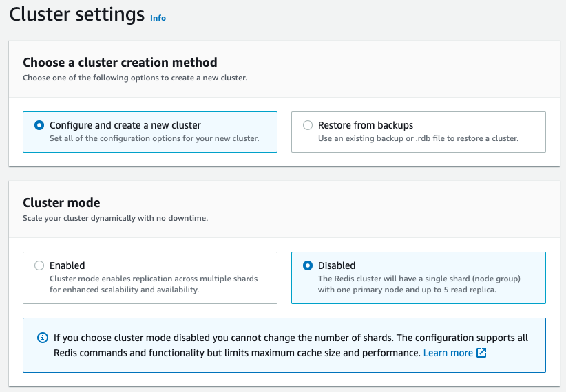
Task: Click the 'Configure and create a new cluster' label
Action: pos(125,125)
